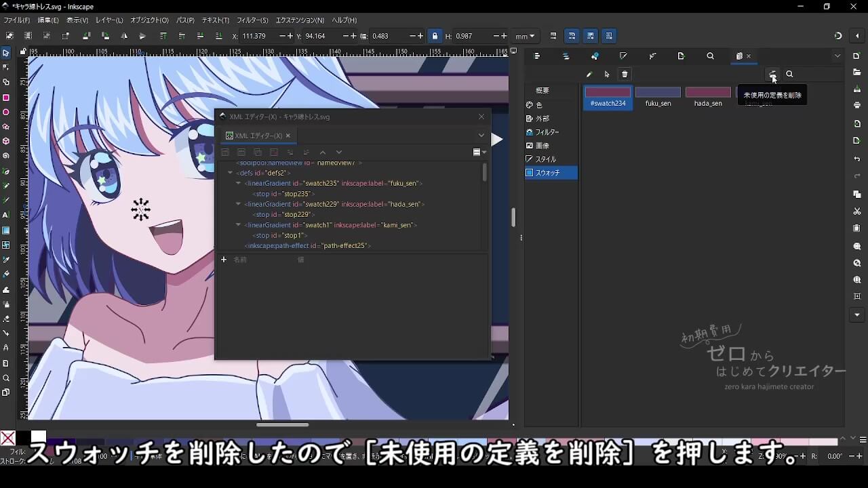This screenshot has height=488, width=868.
Task: Click the Print icon in command bar
Action: click(857, 105)
